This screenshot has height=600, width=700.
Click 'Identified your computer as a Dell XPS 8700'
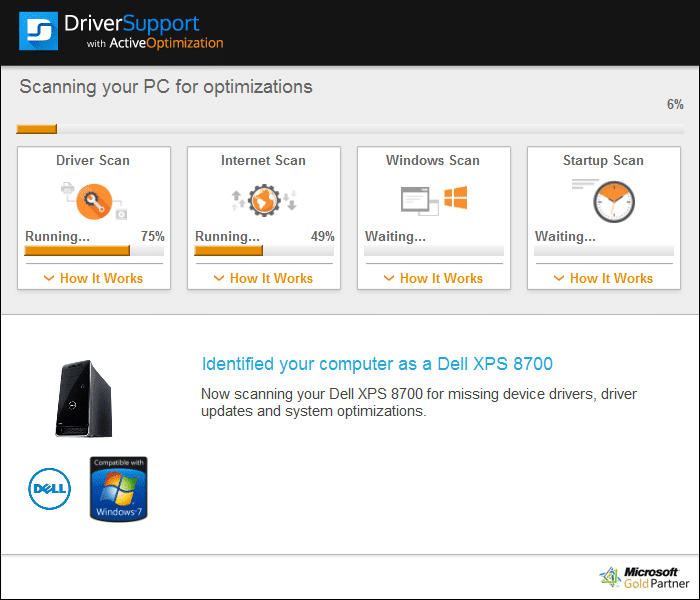pos(377,364)
